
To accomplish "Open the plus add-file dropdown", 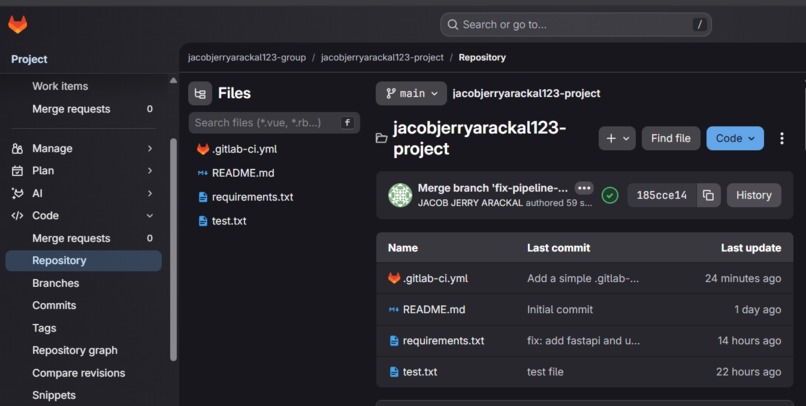I will 617,138.
